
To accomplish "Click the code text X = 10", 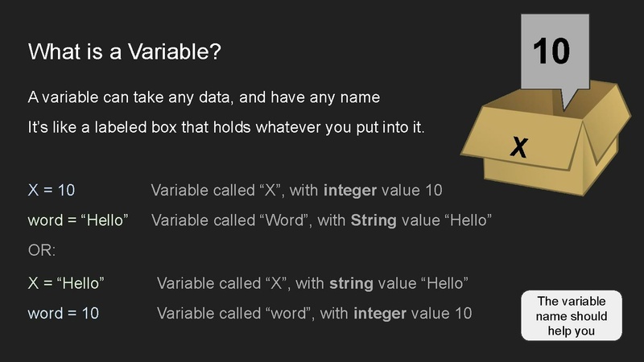I will pyautogui.click(x=52, y=191).
